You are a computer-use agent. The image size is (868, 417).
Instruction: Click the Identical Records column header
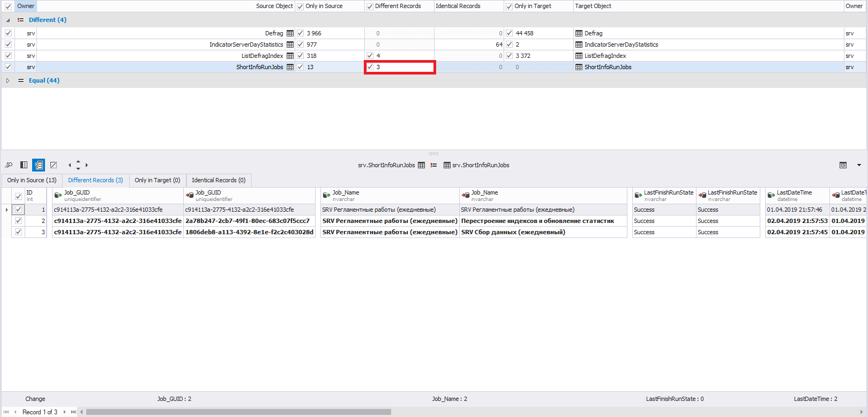[x=469, y=6]
